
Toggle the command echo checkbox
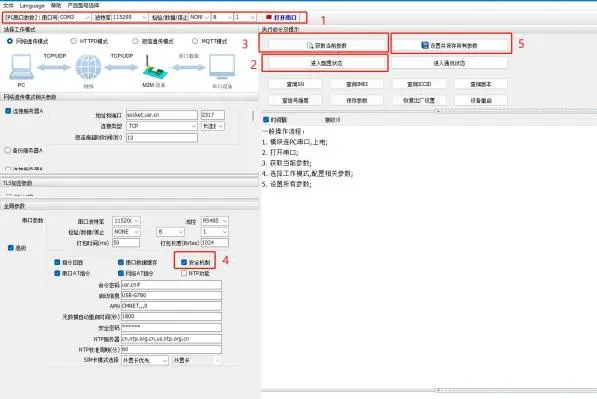click(x=57, y=262)
